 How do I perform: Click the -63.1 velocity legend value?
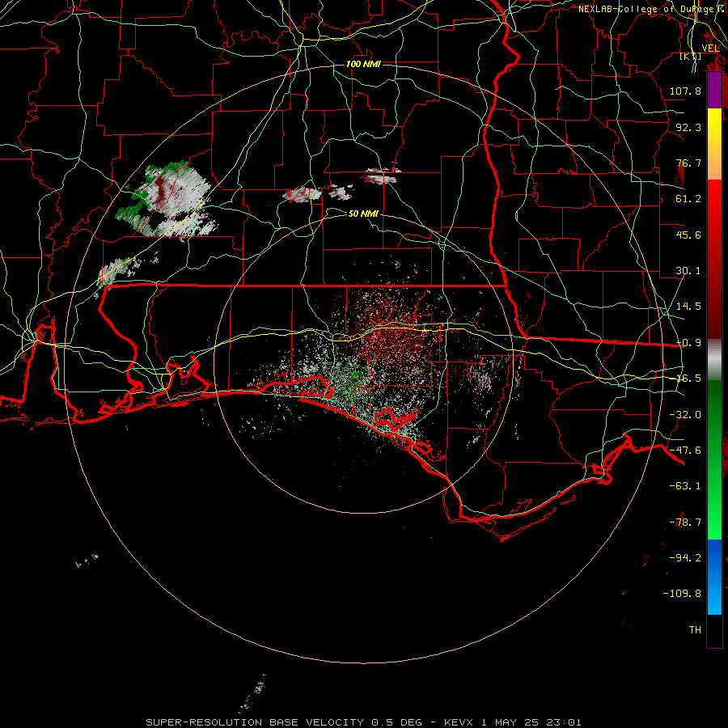coord(685,486)
